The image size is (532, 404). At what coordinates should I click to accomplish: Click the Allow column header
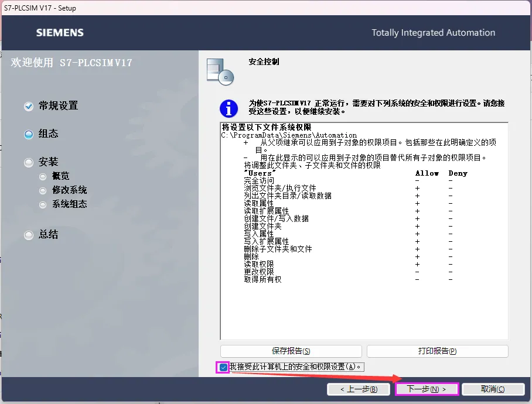(x=427, y=173)
